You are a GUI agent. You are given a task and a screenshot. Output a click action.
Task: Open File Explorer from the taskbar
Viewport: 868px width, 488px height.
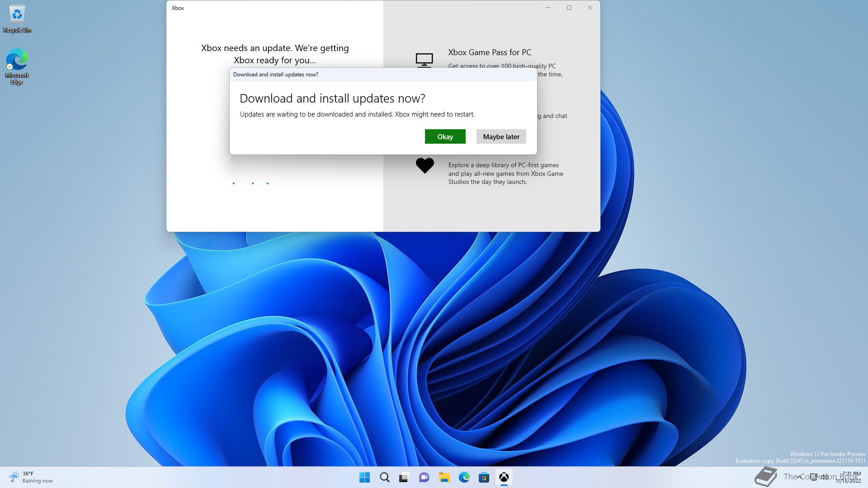point(444,477)
